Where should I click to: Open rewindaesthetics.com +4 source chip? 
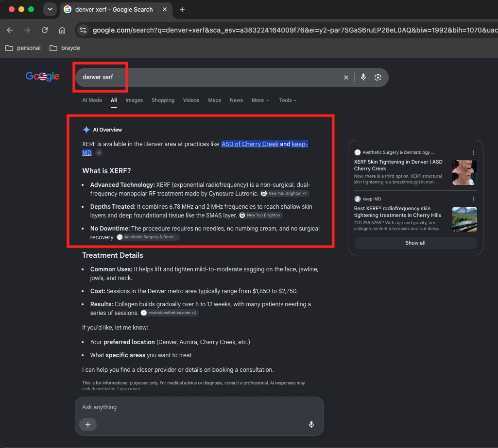click(x=169, y=313)
